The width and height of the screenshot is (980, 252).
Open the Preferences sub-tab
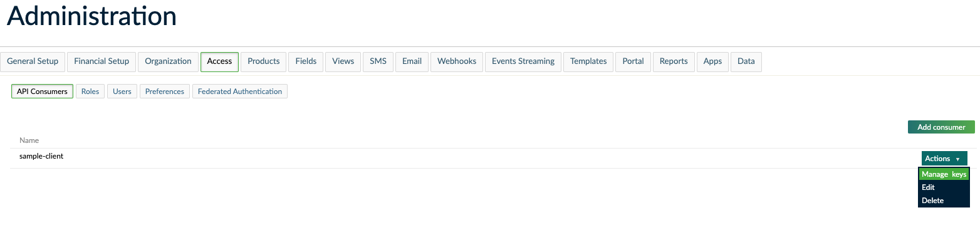(x=165, y=92)
